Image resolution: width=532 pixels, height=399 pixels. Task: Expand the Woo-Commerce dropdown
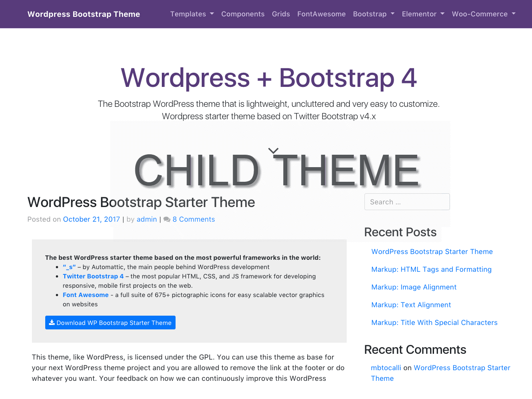[484, 14]
